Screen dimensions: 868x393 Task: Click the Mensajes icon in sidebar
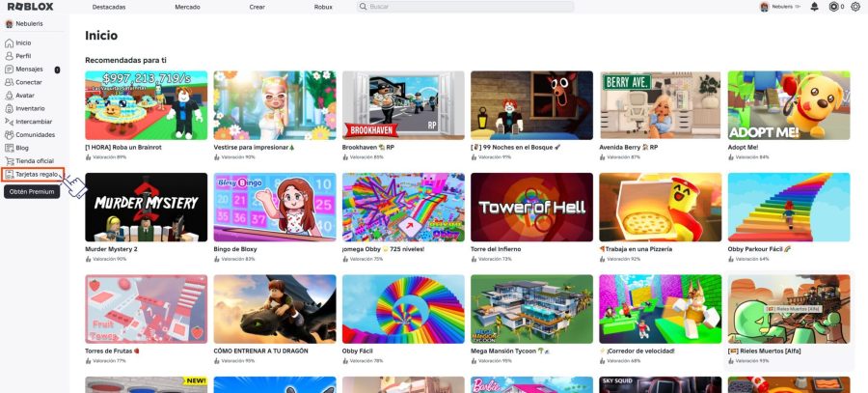pyautogui.click(x=9, y=70)
